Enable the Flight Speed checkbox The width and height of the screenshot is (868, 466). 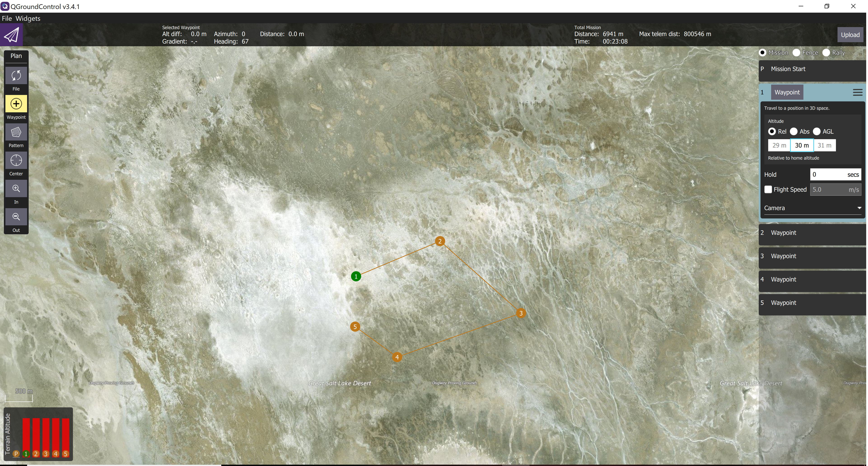[x=769, y=189]
